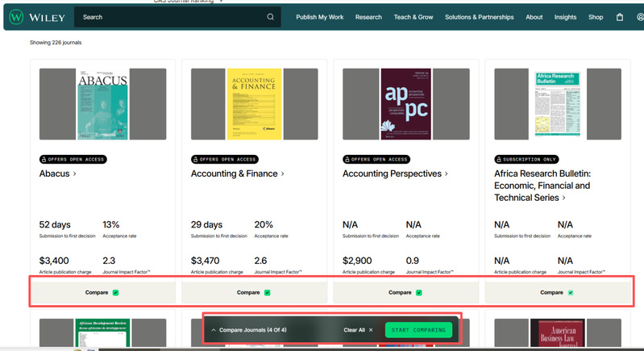Open the Solutions & Partnerships menu
The width and height of the screenshot is (644, 351).
click(479, 17)
